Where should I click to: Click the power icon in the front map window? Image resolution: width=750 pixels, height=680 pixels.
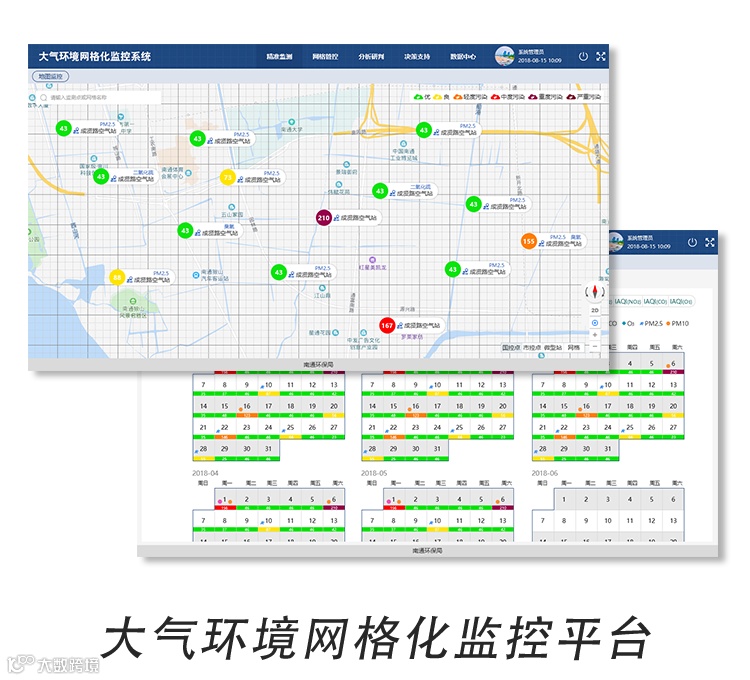click(x=583, y=56)
